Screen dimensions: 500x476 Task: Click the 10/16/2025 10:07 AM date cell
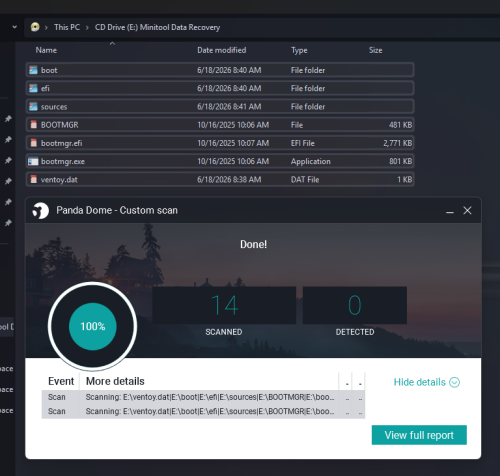[233, 143]
